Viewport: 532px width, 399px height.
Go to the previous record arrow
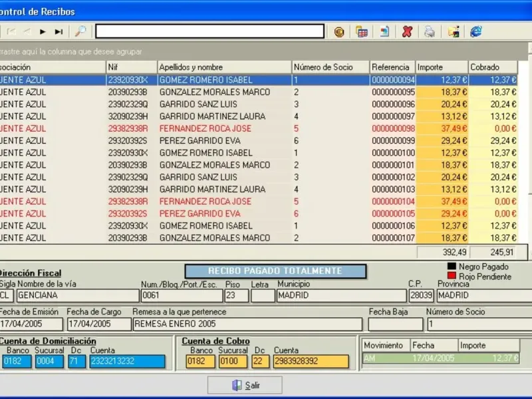point(27,32)
